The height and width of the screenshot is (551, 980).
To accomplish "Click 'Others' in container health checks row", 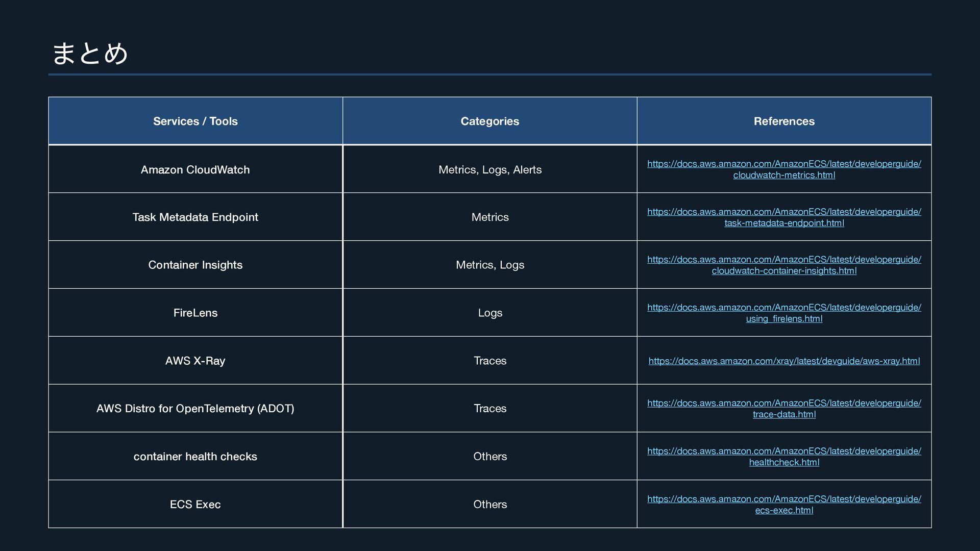I will 490,456.
